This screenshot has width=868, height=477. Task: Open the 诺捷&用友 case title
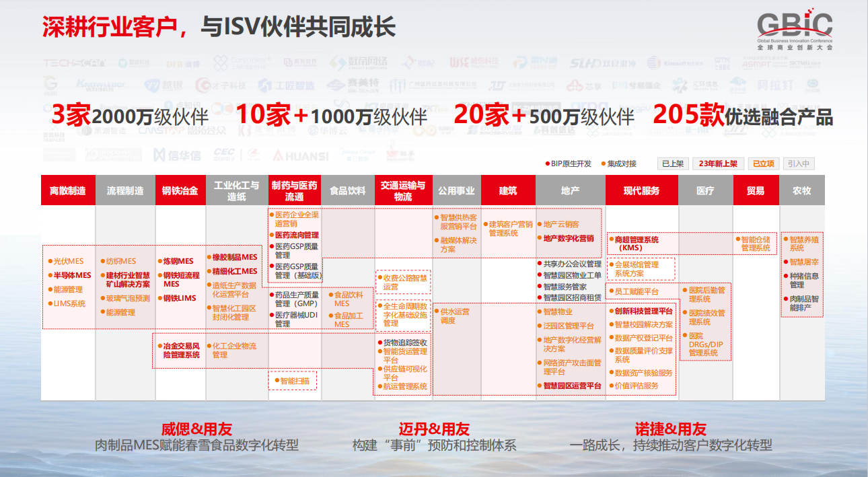coord(670,429)
